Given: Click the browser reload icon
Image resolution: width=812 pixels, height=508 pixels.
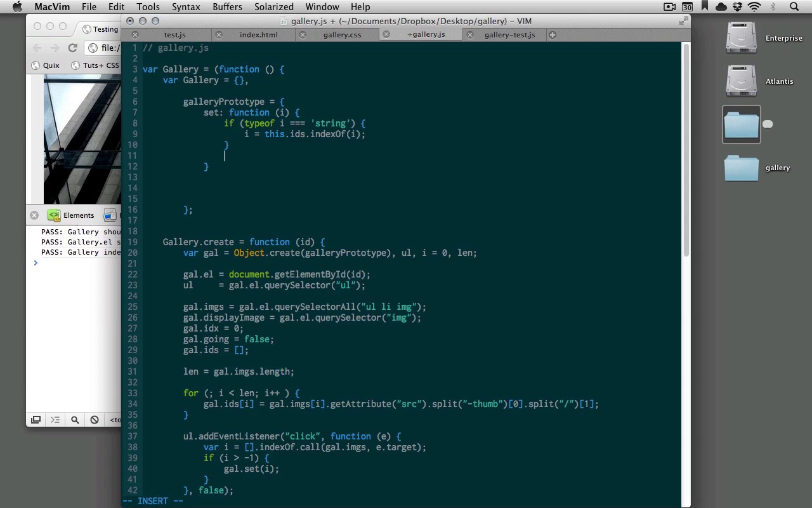Looking at the screenshot, I should [x=72, y=48].
